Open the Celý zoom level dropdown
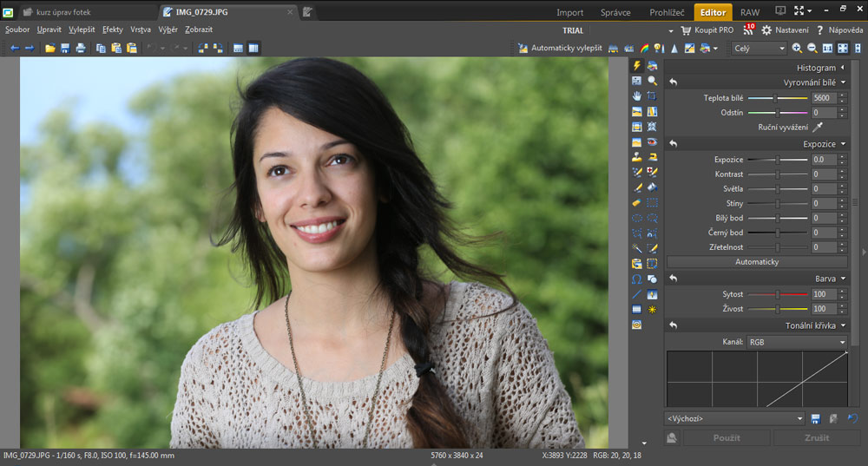The width and height of the screenshot is (868, 466). coord(759,48)
